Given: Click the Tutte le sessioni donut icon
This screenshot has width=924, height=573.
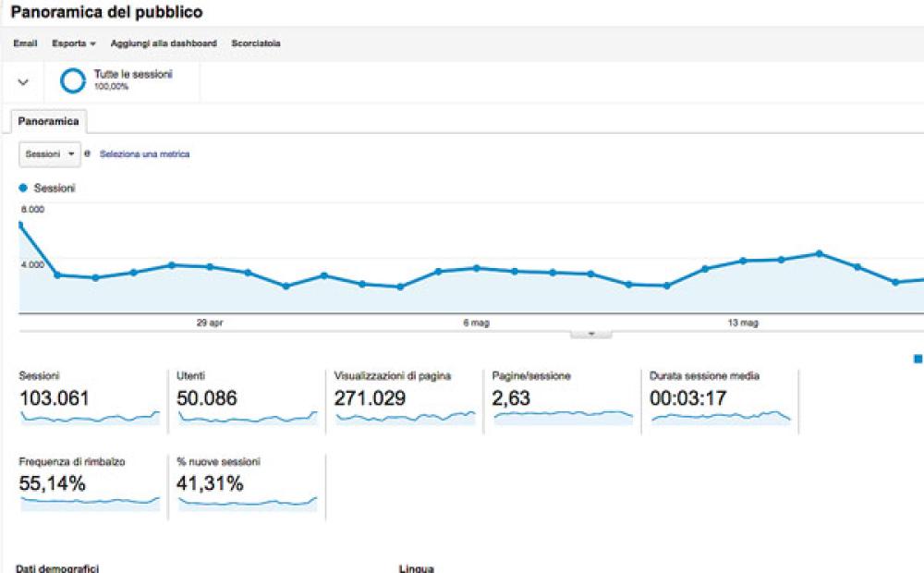Looking at the screenshot, I should coord(73,80).
